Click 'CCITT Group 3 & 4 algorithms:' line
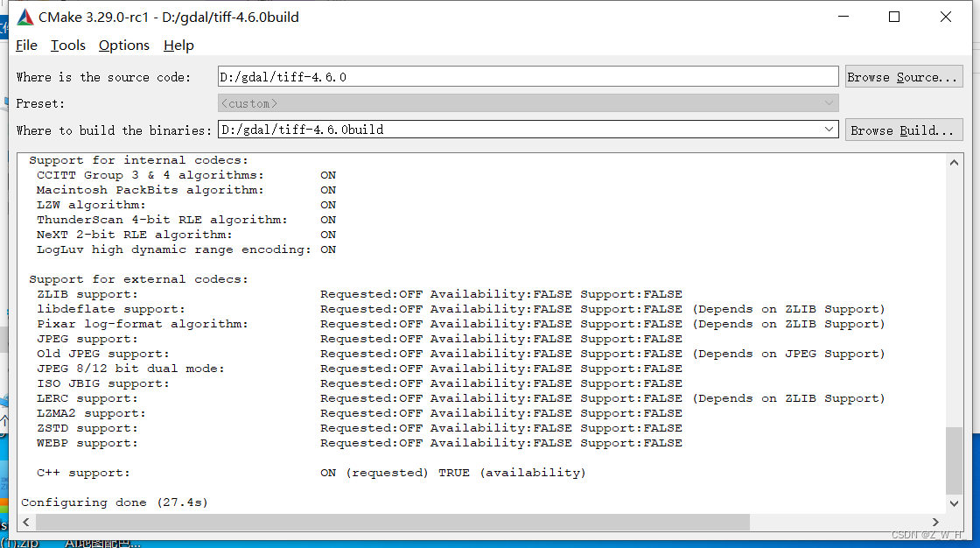The height and width of the screenshot is (548, 980). click(x=186, y=175)
